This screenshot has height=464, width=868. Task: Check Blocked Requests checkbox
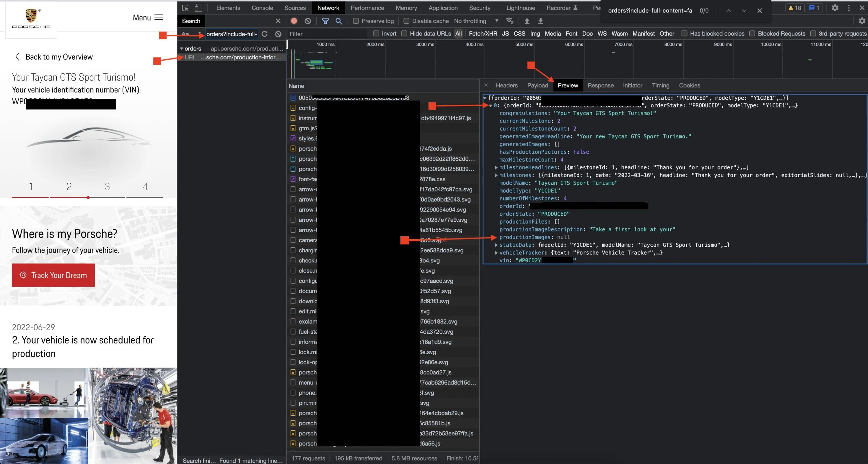click(x=752, y=33)
